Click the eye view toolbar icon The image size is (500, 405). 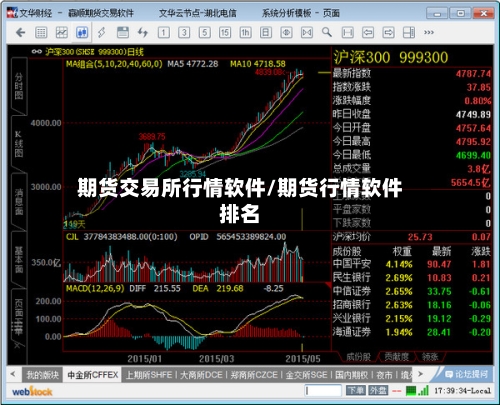(x=286, y=33)
